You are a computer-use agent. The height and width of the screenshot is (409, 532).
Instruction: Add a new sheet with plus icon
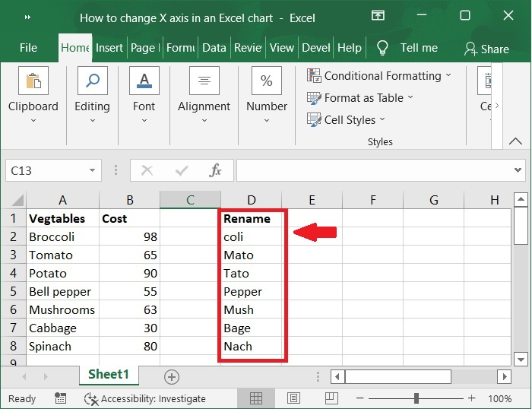tap(172, 376)
